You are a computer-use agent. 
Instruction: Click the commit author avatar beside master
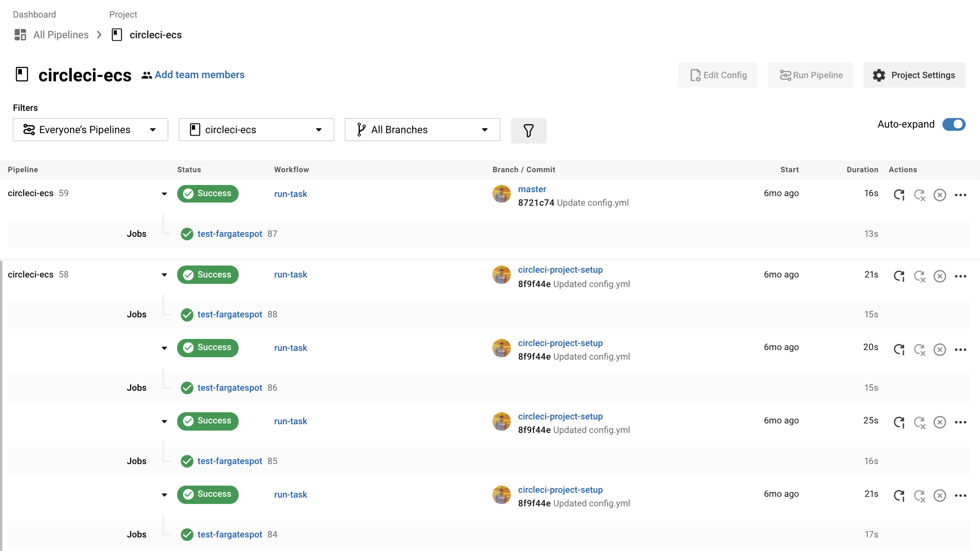tap(502, 195)
